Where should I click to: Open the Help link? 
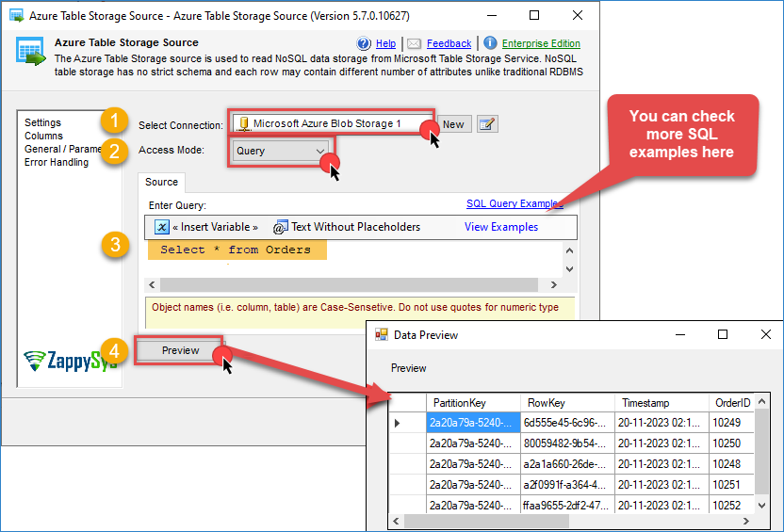[x=385, y=44]
